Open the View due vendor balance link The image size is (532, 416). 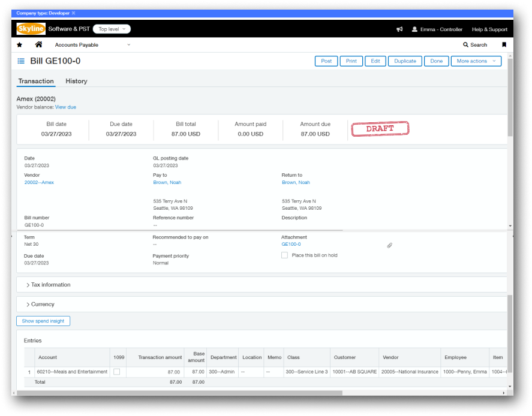(65, 107)
